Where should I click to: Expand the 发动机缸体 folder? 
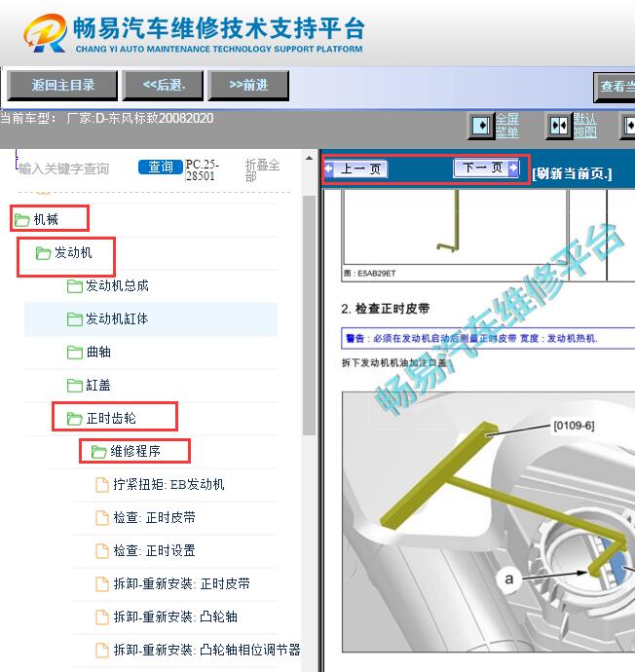[x=117, y=318]
